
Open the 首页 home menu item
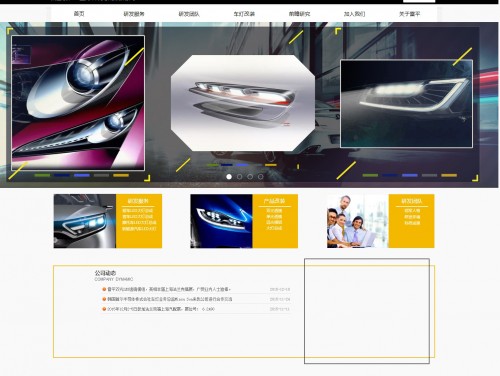tap(79, 14)
